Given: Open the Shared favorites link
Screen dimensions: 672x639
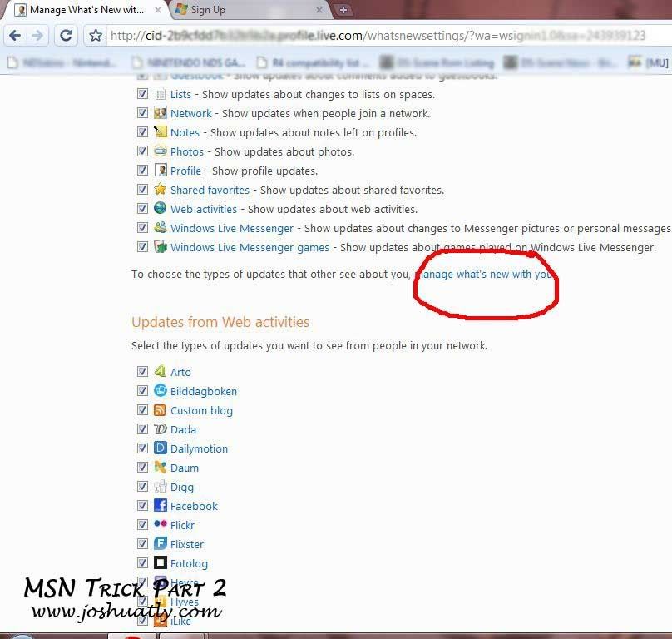Looking at the screenshot, I should coord(210,190).
